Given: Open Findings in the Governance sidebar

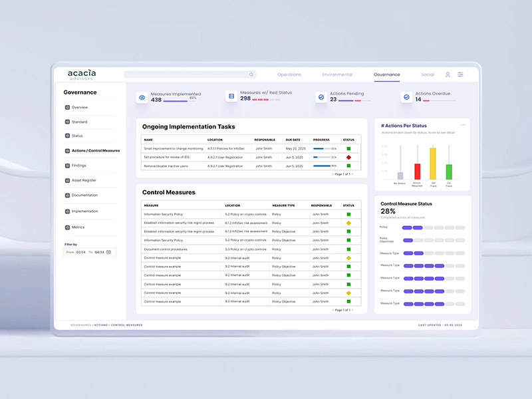Looking at the screenshot, I should [78, 166].
